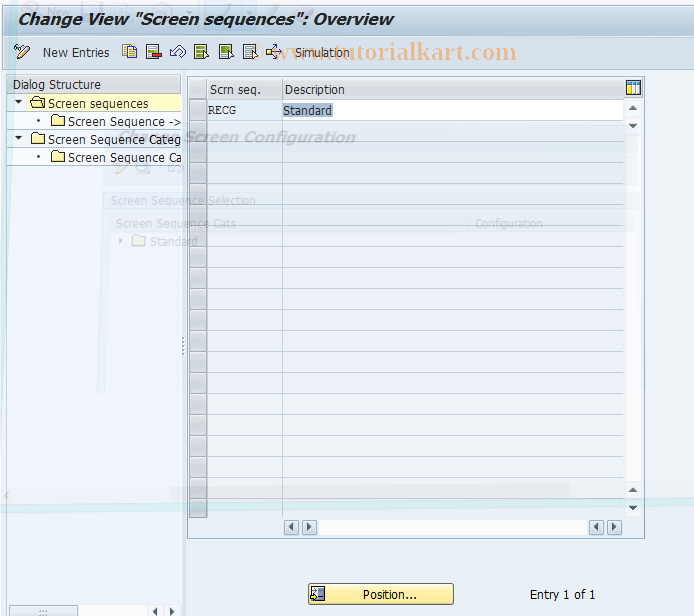Click the Delete entry icon
The image size is (694, 616).
(x=154, y=52)
